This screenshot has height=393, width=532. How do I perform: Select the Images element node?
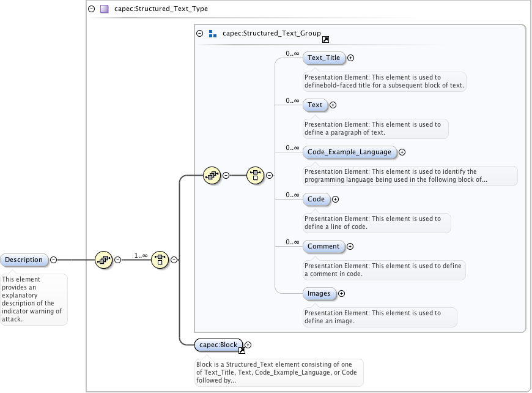[319, 294]
